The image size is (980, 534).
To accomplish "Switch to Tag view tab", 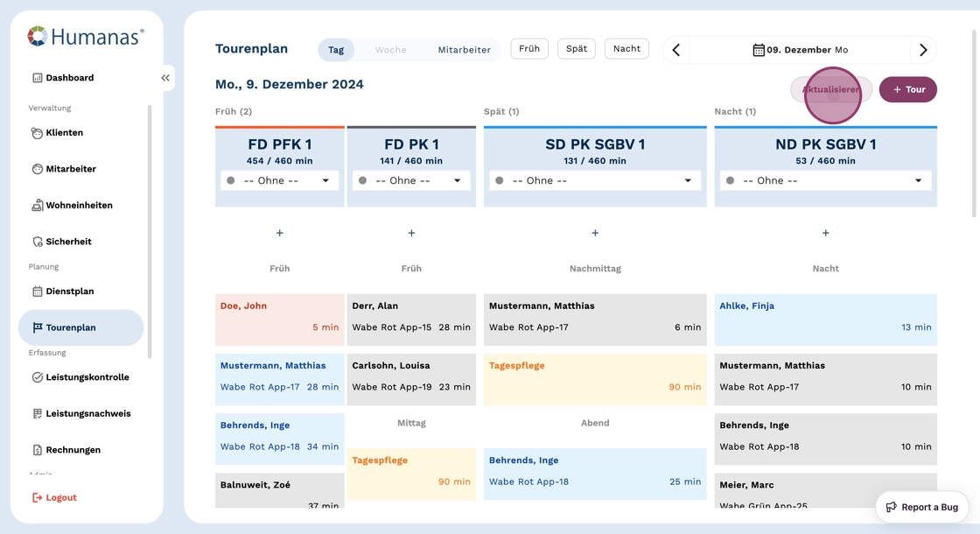I will point(336,49).
